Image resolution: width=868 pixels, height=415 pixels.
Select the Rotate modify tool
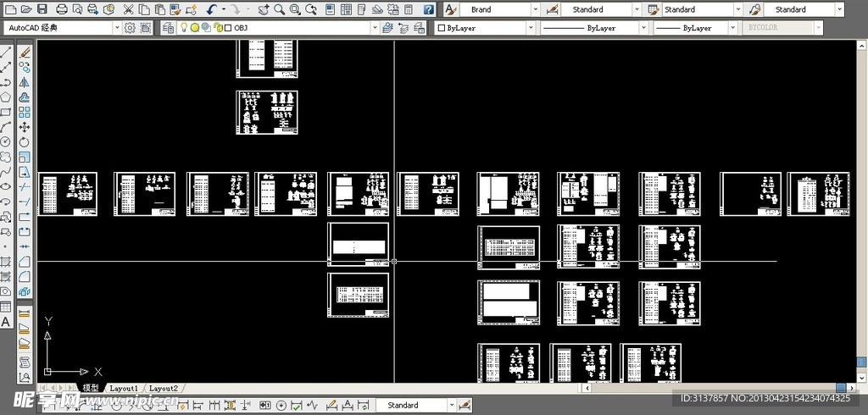point(25,142)
